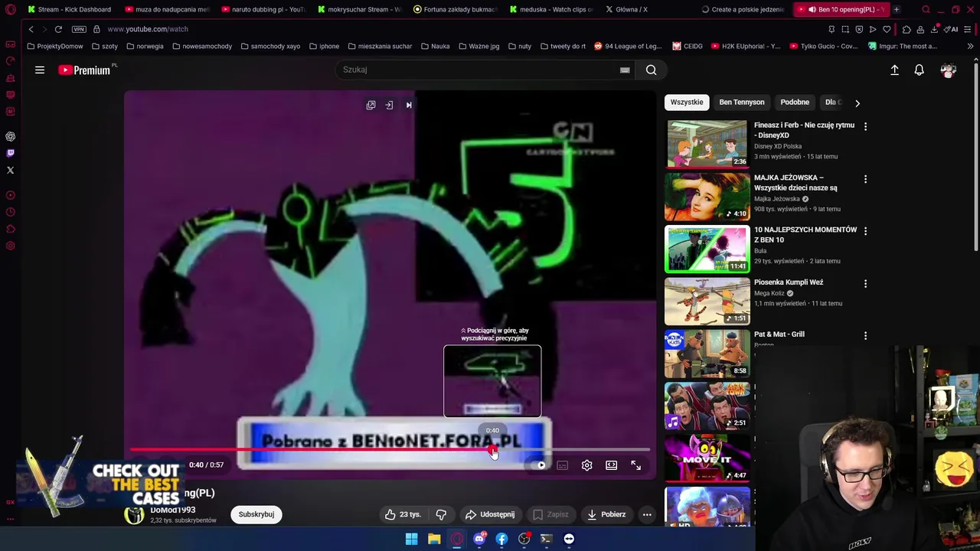Open the ProjektyDomow bookmark folder
This screenshot has height=551, width=980.
(55, 46)
